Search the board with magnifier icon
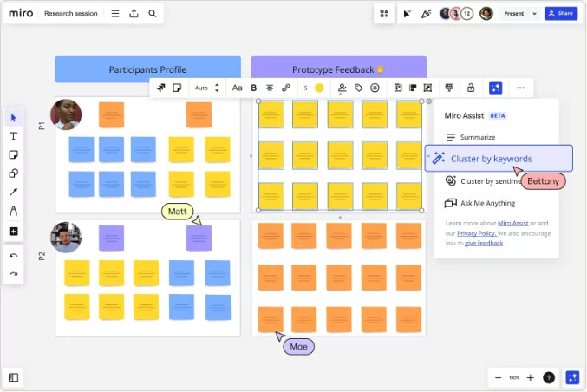 tap(153, 14)
